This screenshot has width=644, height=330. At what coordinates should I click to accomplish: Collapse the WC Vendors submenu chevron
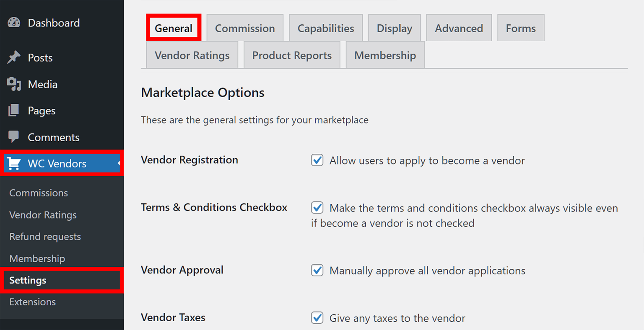pos(119,163)
